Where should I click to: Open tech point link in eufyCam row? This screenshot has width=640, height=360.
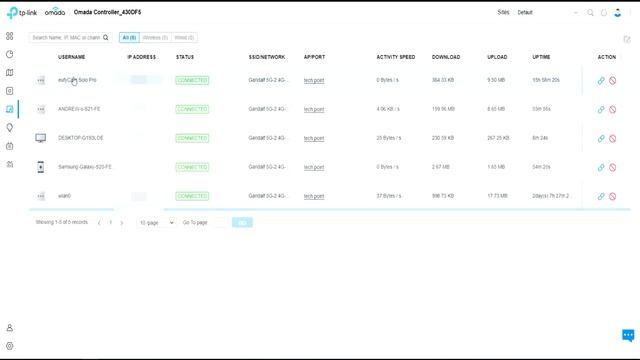314,80
